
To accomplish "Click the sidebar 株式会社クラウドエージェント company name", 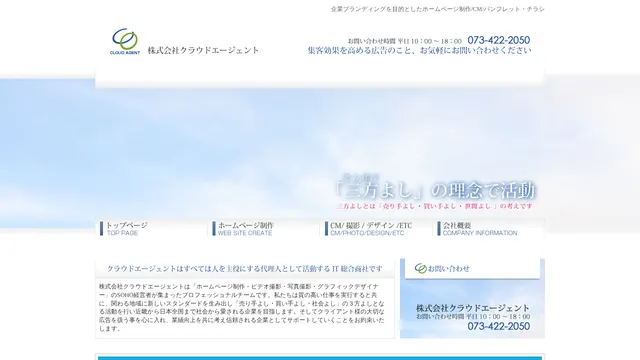I will [473, 308].
